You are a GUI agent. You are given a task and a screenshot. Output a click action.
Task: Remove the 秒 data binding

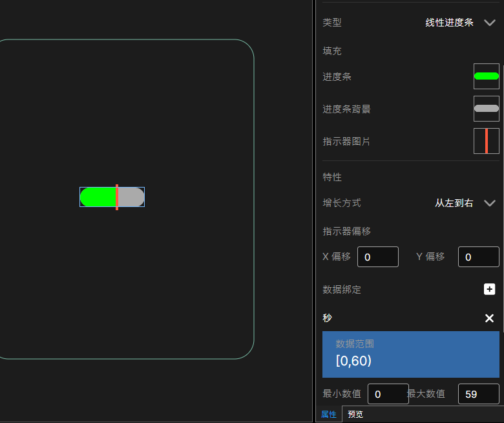(489, 318)
